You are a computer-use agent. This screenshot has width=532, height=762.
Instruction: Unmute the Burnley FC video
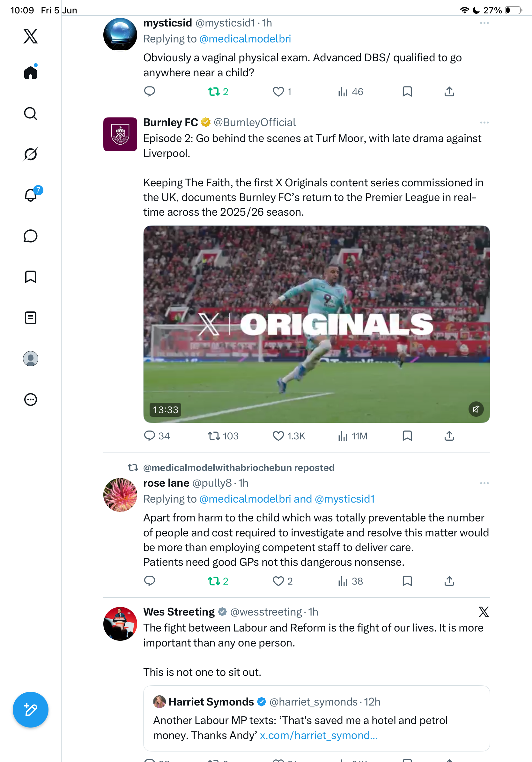[476, 409]
